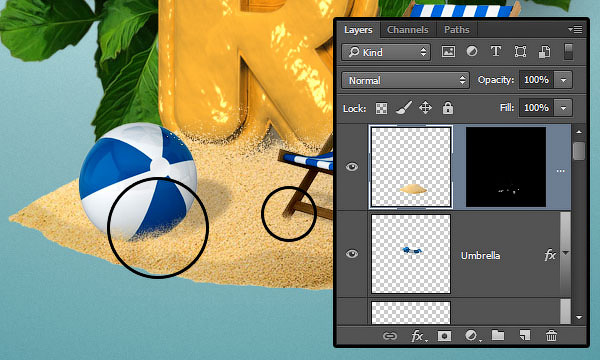Screen dimensions: 600x360
Task: Lock all padlock icon
Action: pos(448,108)
